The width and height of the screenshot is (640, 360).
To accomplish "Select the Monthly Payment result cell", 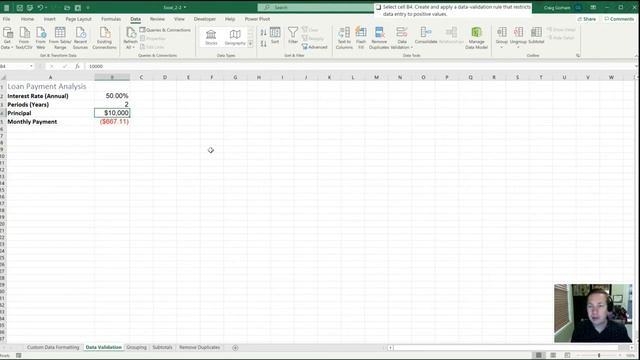I will click(112, 122).
